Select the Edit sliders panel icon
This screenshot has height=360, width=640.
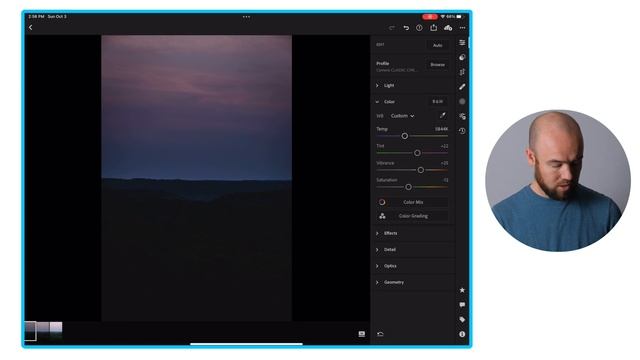tap(462, 42)
